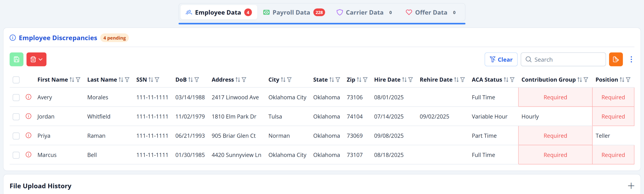
Task: Sort by DoB column
Action: click(191, 80)
